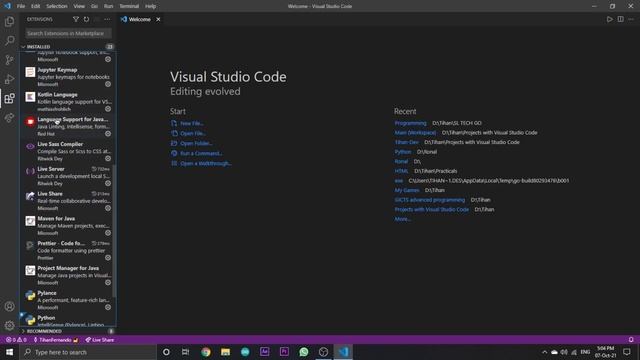Split the editor with the split icon
This screenshot has height=360, width=640.
pos(620,19)
